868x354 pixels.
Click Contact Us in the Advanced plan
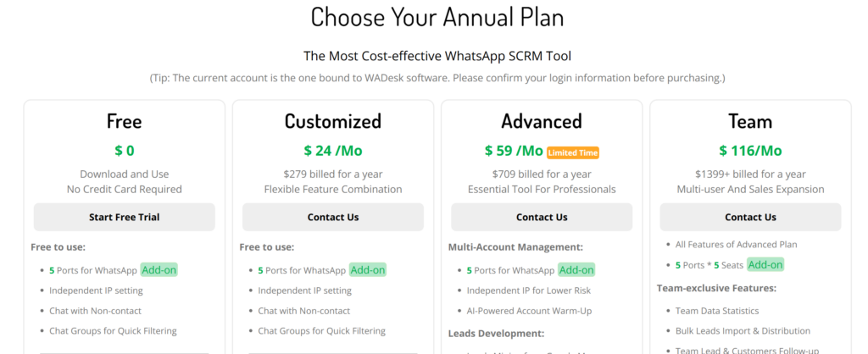click(542, 217)
